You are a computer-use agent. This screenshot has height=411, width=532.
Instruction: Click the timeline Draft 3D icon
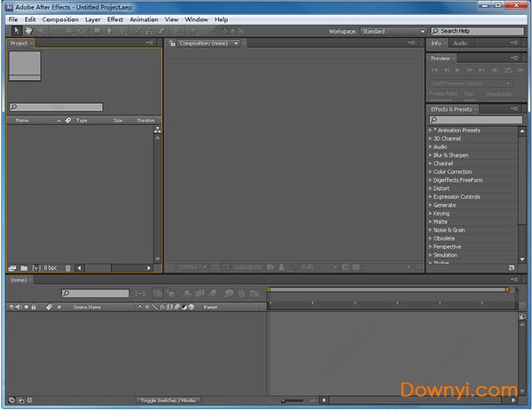point(171,293)
